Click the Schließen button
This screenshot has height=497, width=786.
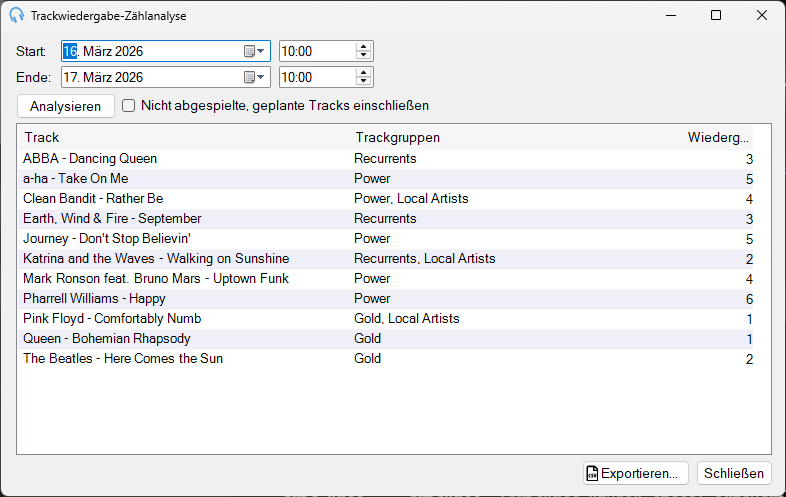(x=734, y=473)
